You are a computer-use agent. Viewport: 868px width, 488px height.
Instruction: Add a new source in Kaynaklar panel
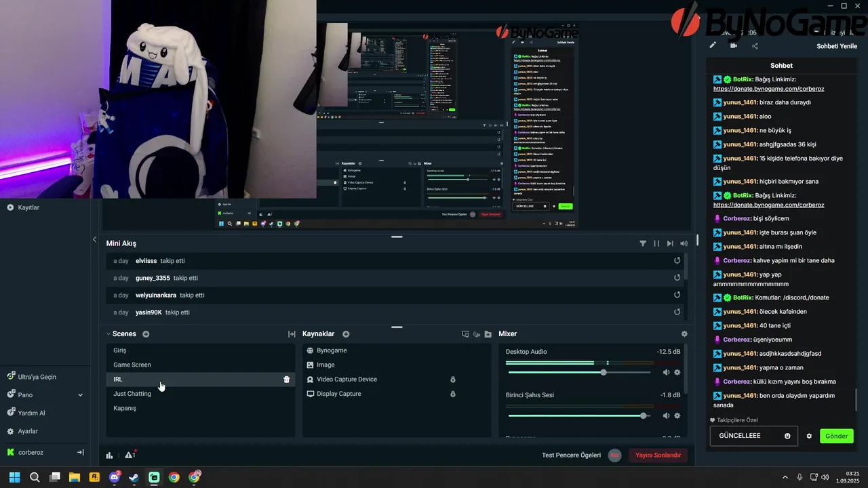point(346,334)
